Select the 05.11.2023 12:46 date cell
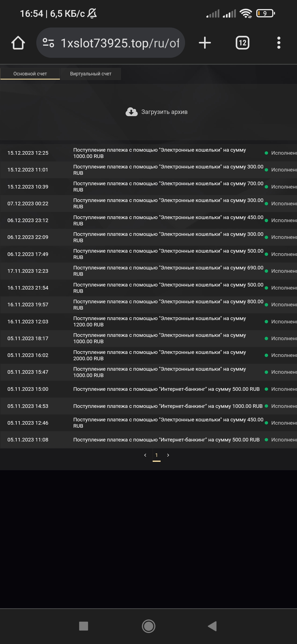 pyautogui.click(x=28, y=423)
